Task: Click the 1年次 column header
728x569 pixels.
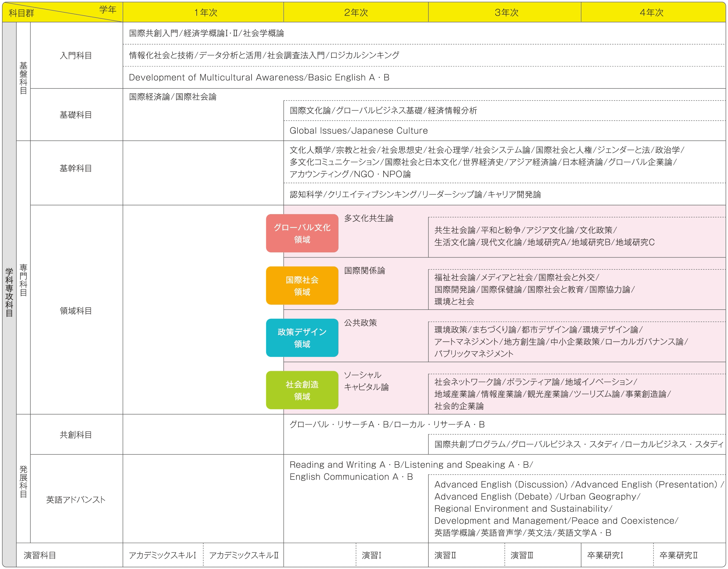Action: pyautogui.click(x=203, y=13)
